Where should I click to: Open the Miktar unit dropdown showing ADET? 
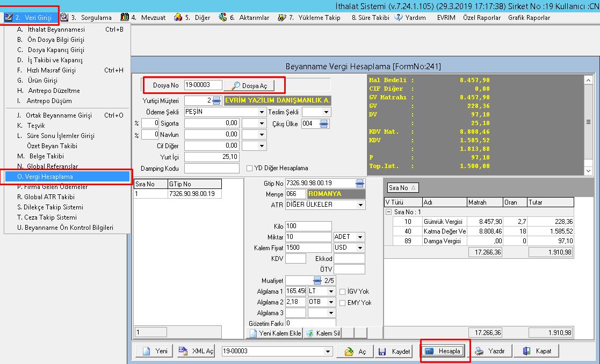point(360,237)
